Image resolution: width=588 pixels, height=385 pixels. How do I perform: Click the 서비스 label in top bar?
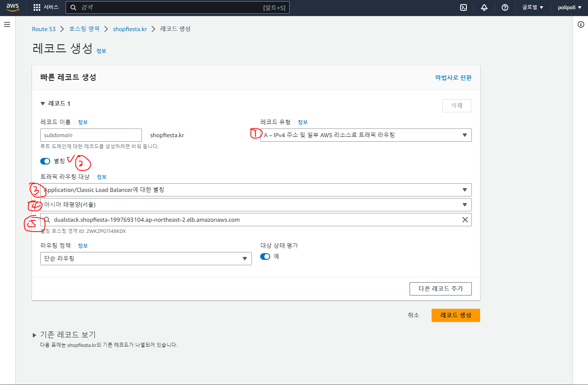[x=51, y=7]
